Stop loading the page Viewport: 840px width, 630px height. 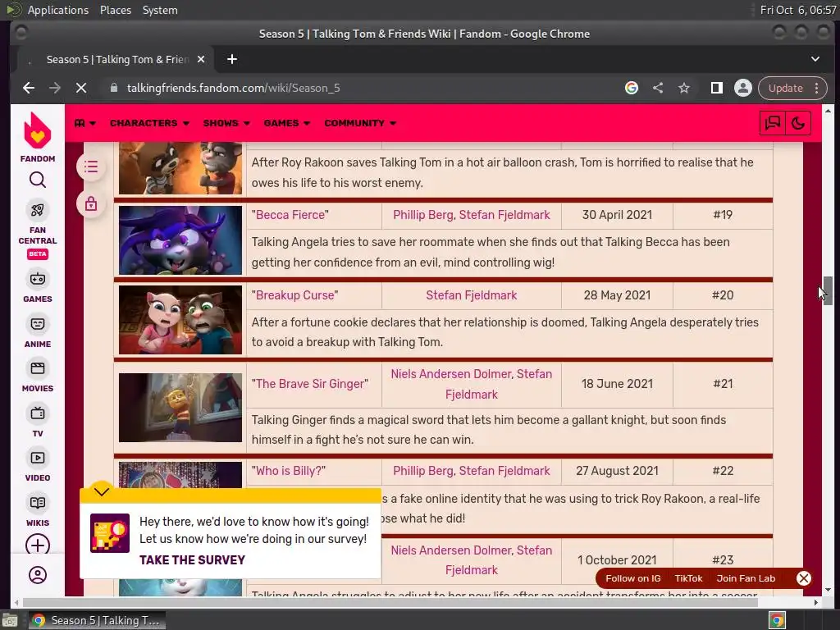click(81, 88)
